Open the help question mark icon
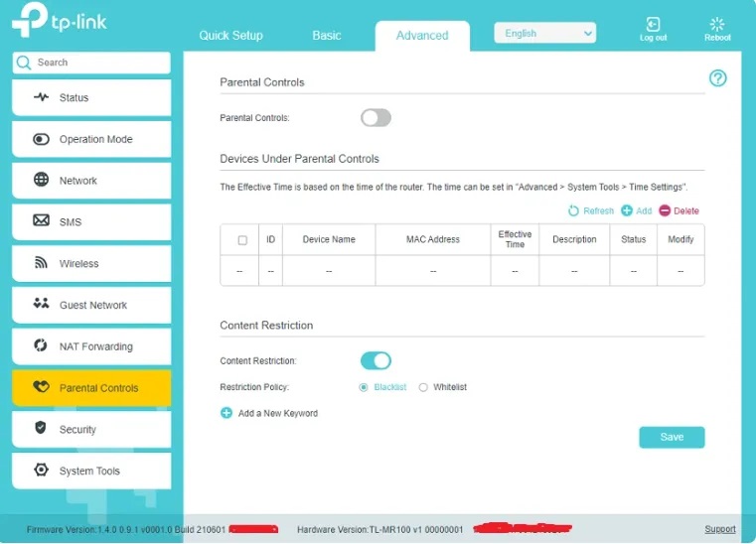 (718, 78)
